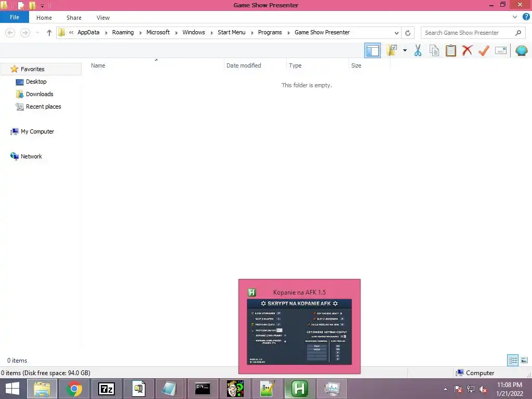Click AppData in the address breadcrumb
Image resolution: width=532 pixels, height=399 pixels.
click(88, 32)
